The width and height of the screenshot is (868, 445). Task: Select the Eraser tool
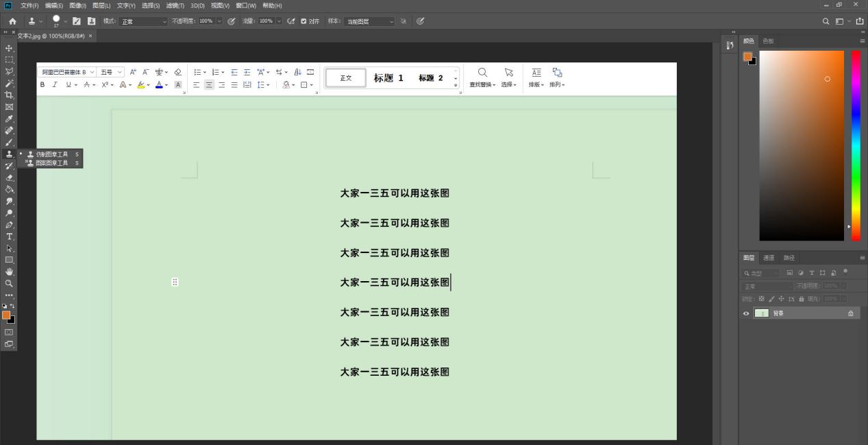click(9, 178)
